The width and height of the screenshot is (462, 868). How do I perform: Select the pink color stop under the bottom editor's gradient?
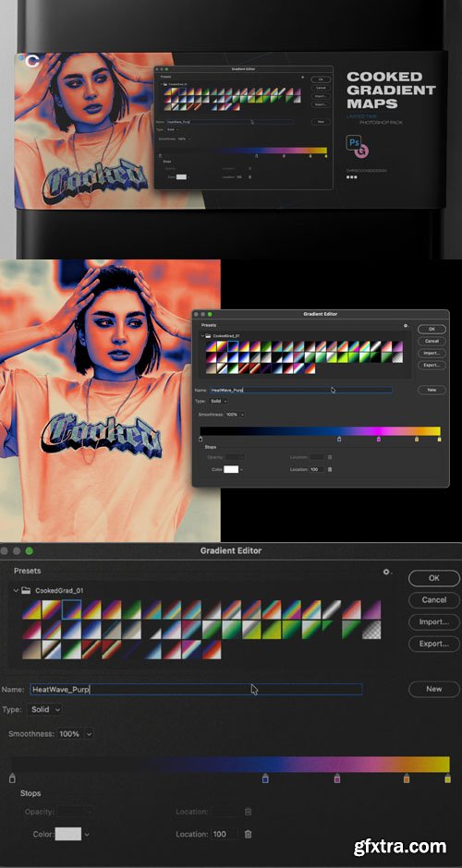pyautogui.click(x=337, y=778)
